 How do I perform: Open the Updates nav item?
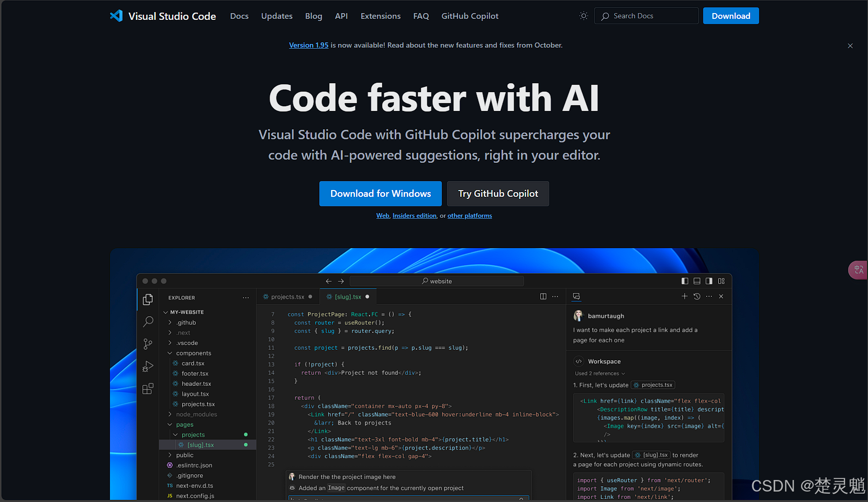point(277,16)
